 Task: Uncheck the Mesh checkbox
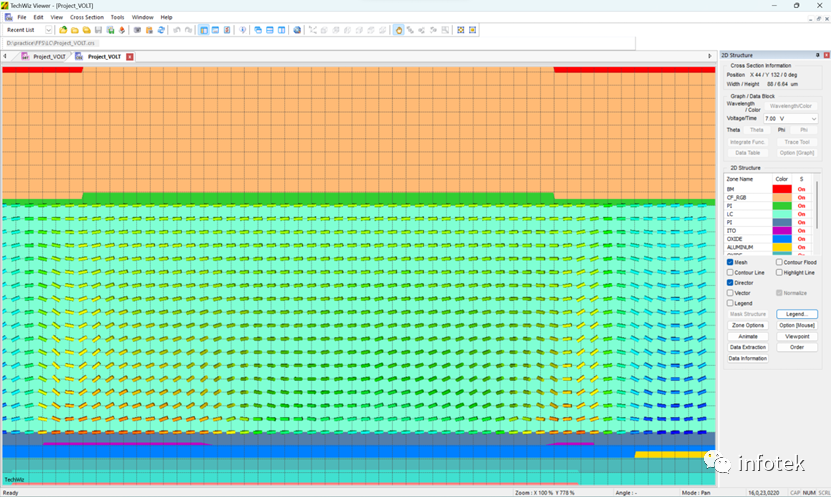pyautogui.click(x=730, y=262)
